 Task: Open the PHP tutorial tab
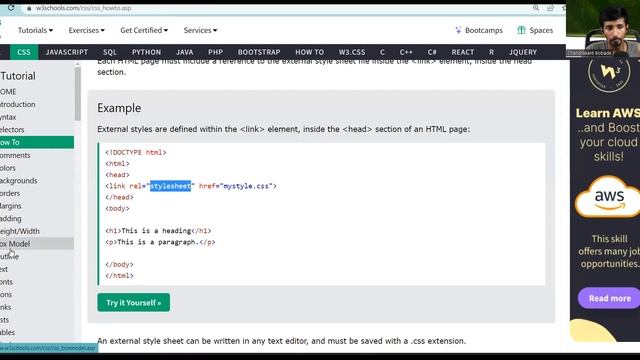coord(216,52)
